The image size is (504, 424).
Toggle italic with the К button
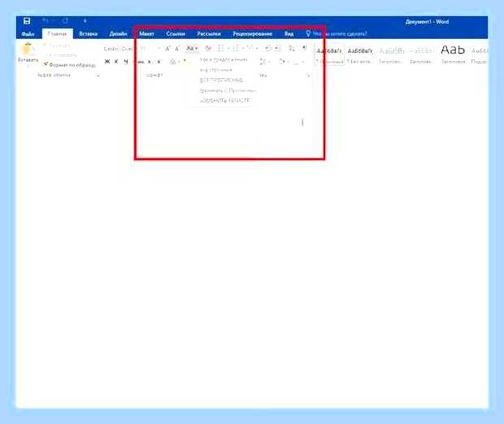(116, 62)
